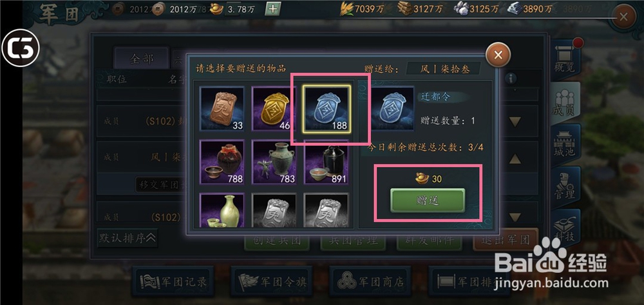Select the gold token item with 46
The width and height of the screenshot is (644, 305).
coord(274,109)
